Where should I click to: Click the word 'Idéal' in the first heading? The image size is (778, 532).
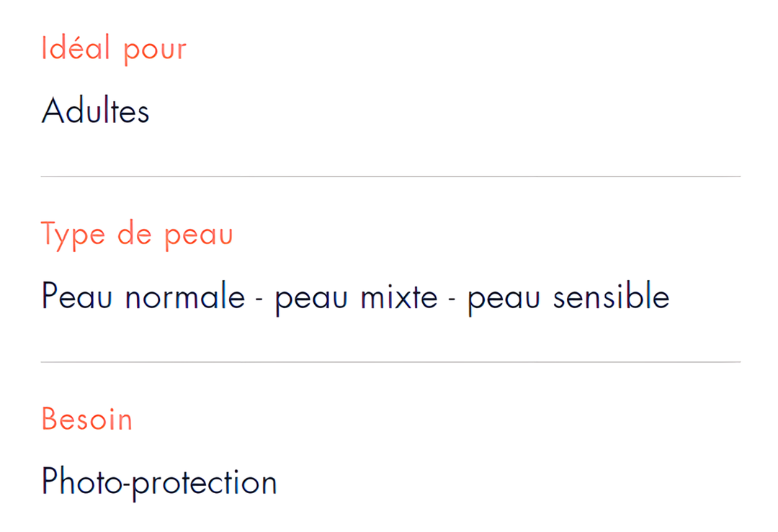(76, 48)
